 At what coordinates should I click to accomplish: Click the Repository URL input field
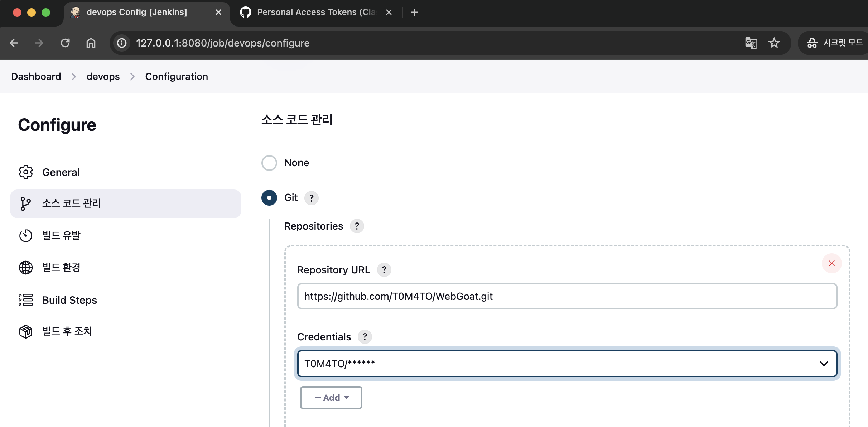pyautogui.click(x=567, y=296)
